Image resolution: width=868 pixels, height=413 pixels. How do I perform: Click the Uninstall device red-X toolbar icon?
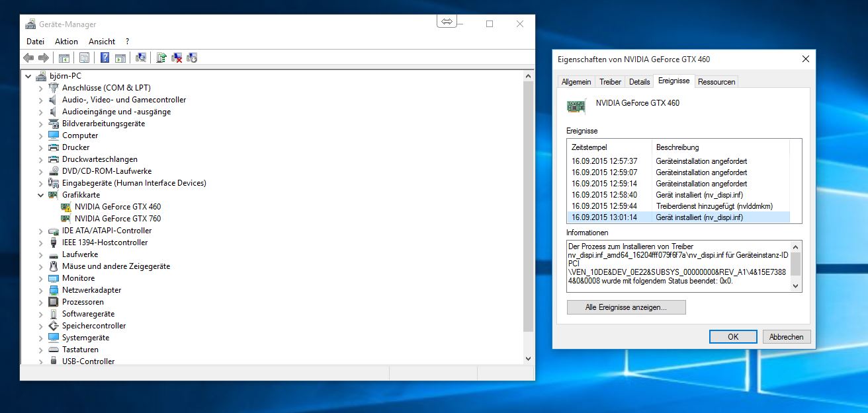click(x=177, y=57)
